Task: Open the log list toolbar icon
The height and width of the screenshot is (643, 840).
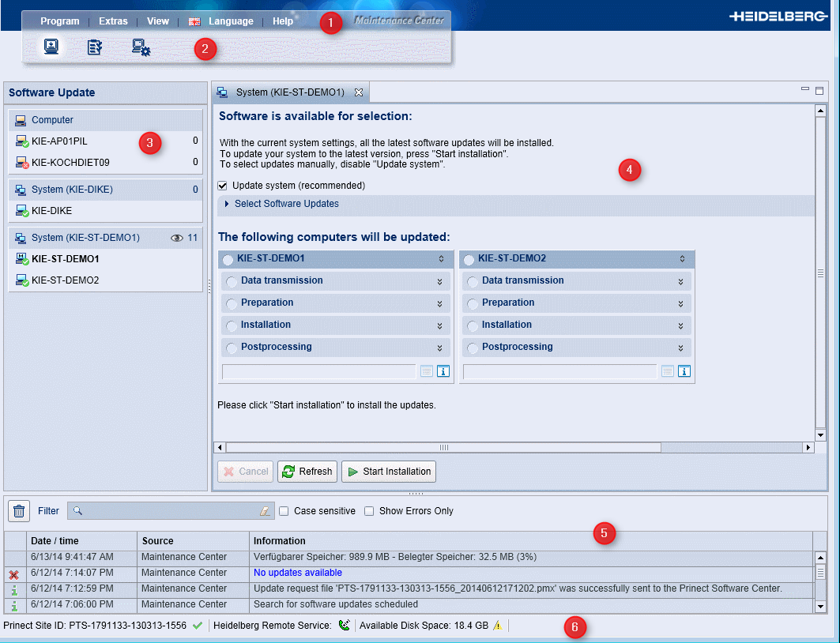Action: point(95,47)
